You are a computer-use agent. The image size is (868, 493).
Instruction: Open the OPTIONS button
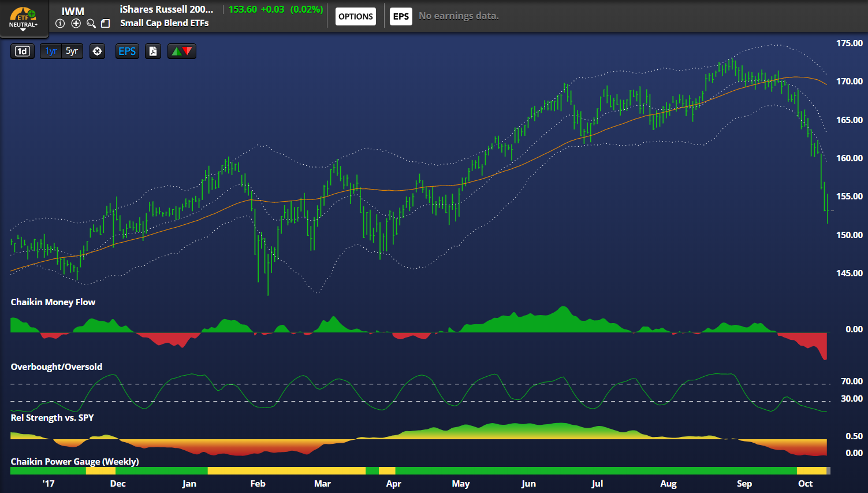coord(356,16)
